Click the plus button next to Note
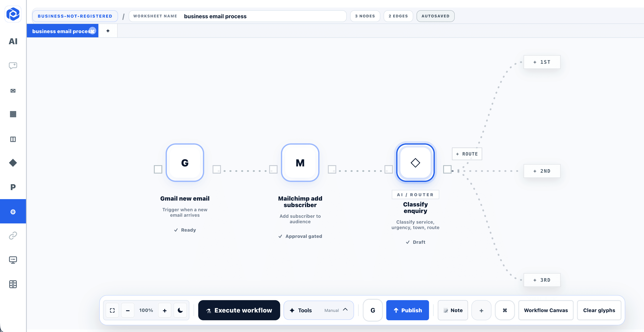This screenshot has width=644, height=332. click(481, 310)
